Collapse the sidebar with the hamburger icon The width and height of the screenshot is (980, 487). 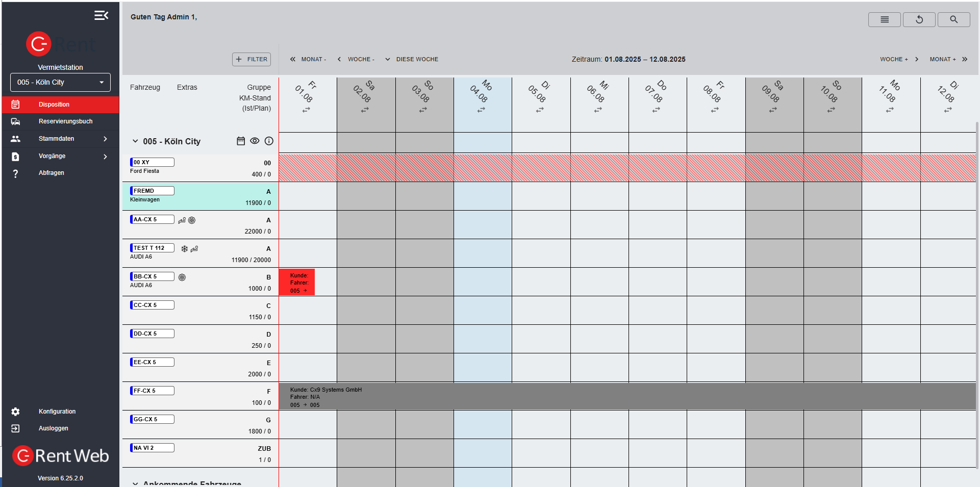tap(101, 15)
